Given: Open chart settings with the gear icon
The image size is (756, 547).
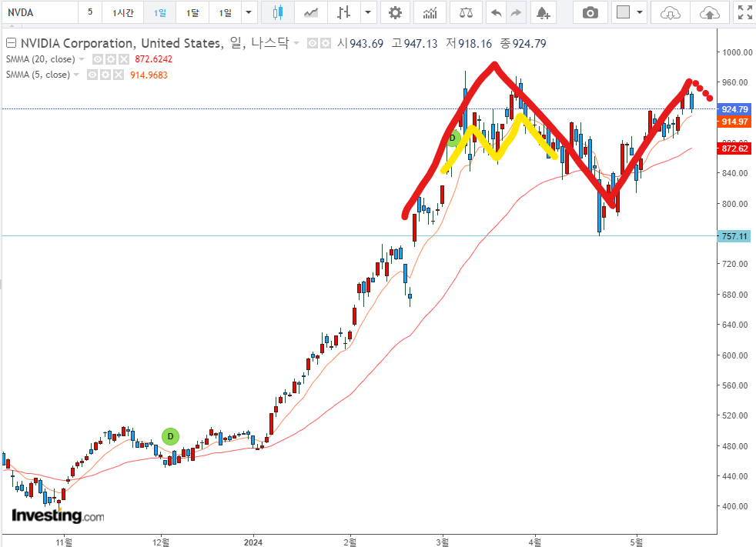Looking at the screenshot, I should (396, 12).
